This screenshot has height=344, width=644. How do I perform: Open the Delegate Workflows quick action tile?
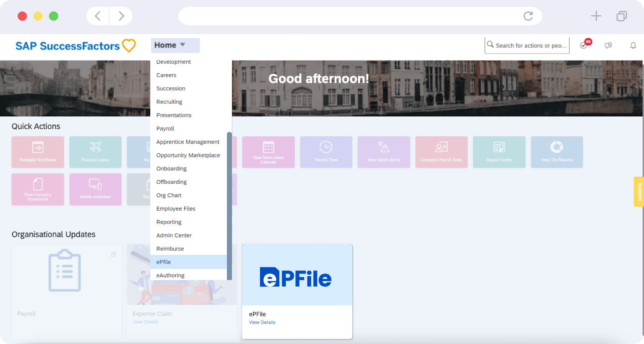(38, 152)
